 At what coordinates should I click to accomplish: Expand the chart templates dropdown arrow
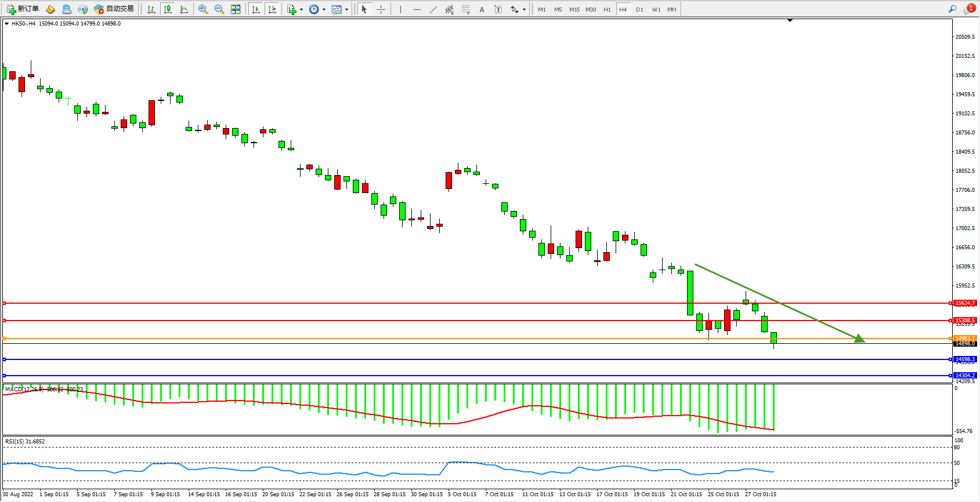346,10
